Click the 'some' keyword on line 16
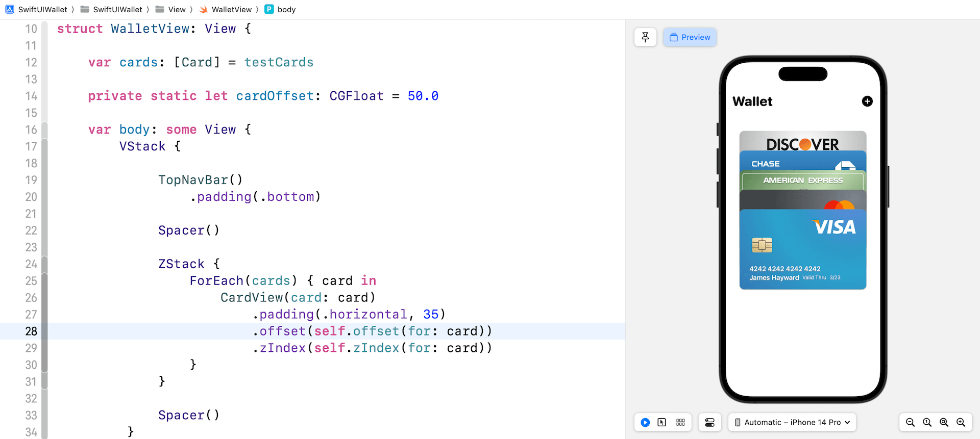This screenshot has height=439, width=980. 181,130
